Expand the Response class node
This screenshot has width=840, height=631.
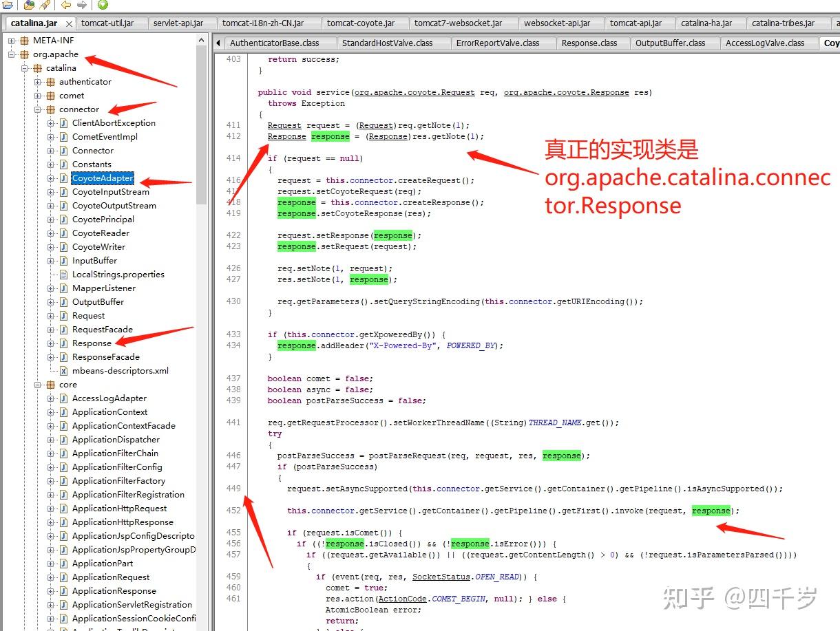[51, 343]
